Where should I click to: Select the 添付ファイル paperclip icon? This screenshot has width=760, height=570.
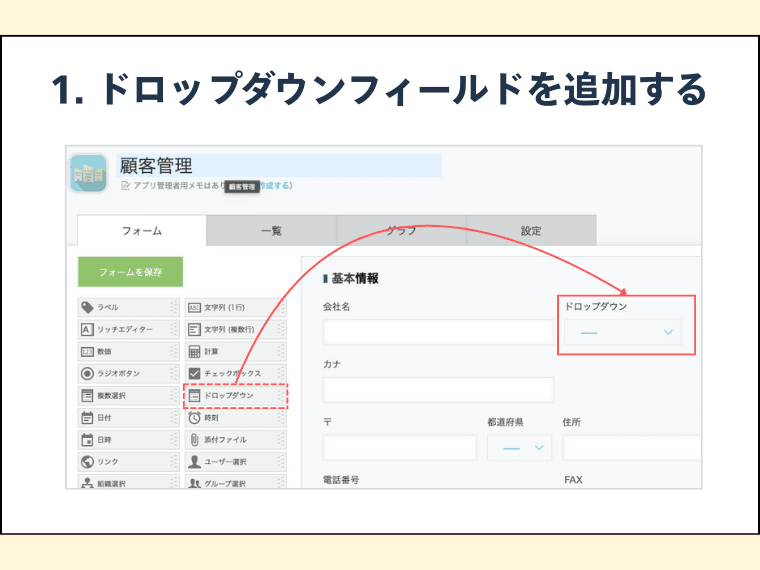point(194,440)
